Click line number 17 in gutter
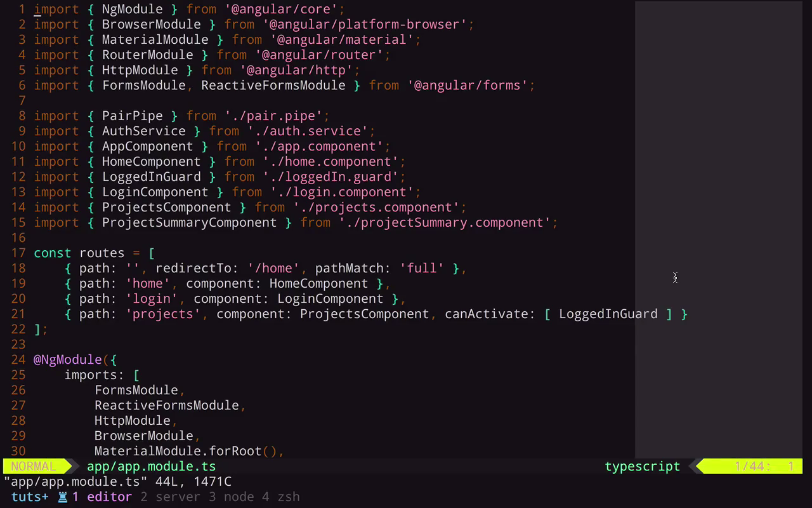 click(18, 253)
